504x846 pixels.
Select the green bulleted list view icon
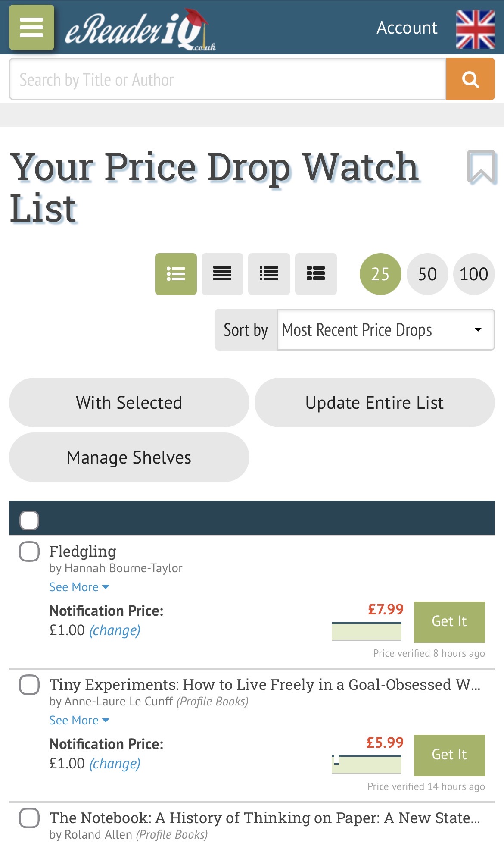(x=176, y=274)
